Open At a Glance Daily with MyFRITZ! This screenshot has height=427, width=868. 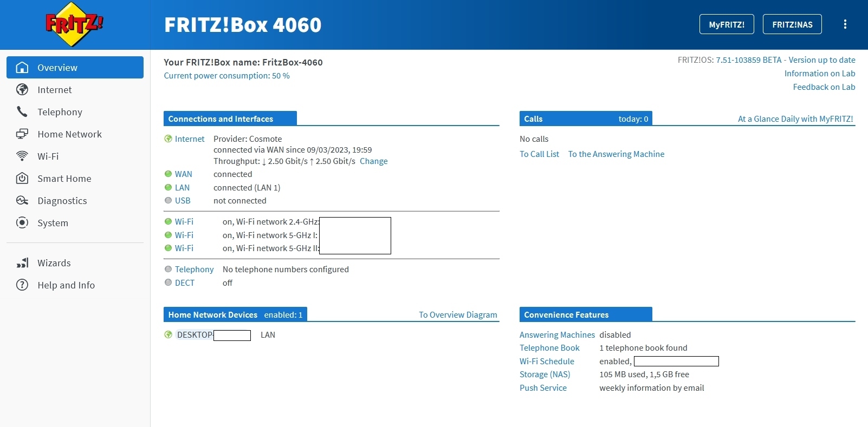click(x=795, y=119)
